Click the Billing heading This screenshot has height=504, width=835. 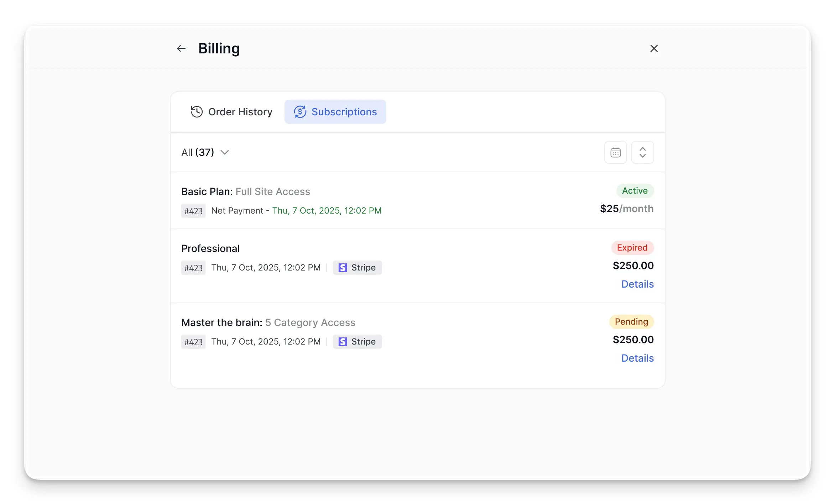219,48
